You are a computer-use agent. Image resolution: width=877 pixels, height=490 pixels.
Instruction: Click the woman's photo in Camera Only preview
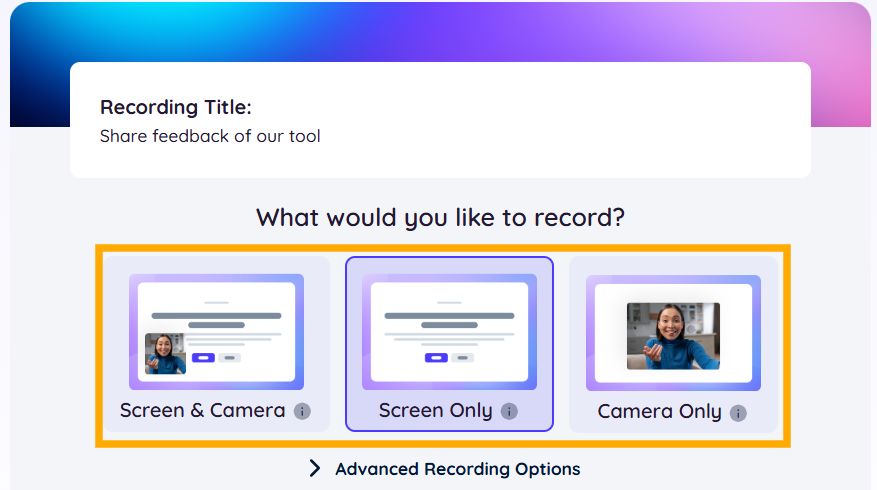click(x=673, y=336)
